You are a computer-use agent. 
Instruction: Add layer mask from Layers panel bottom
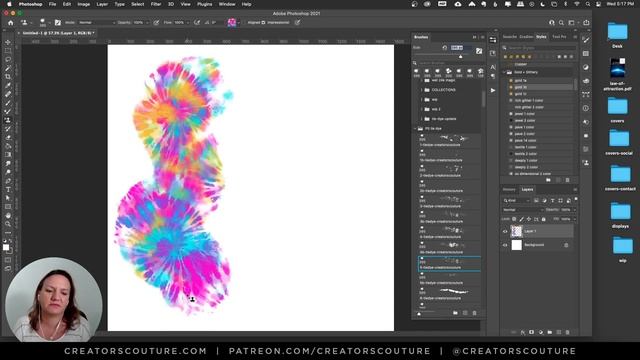[531, 332]
